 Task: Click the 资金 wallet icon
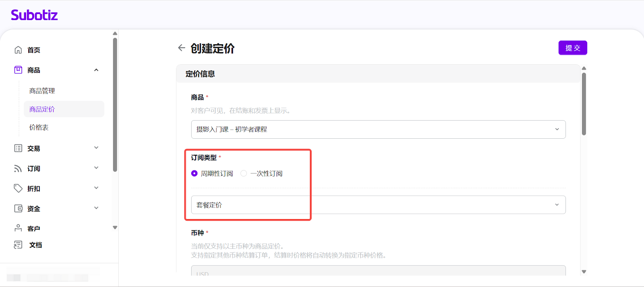[x=18, y=208]
